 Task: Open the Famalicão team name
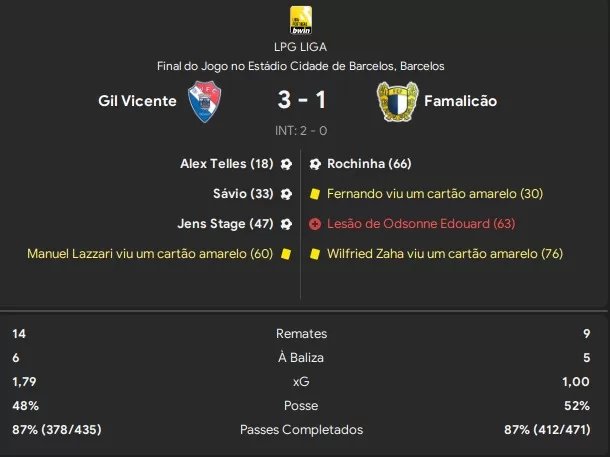point(461,101)
